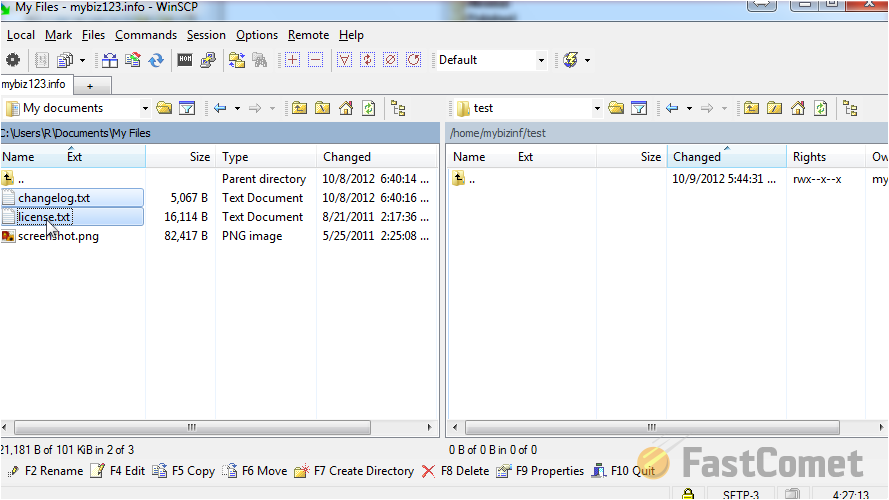
Task: Open in PuTTY icon
Action: (x=208, y=60)
